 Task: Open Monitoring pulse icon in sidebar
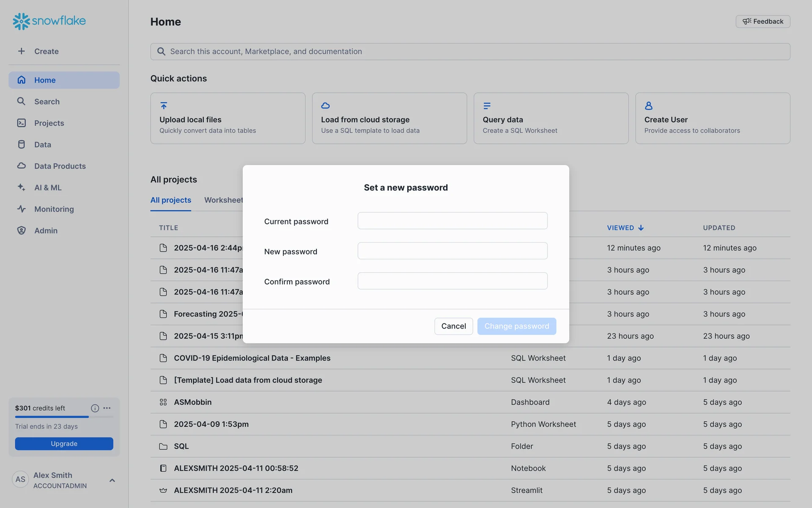pos(21,209)
